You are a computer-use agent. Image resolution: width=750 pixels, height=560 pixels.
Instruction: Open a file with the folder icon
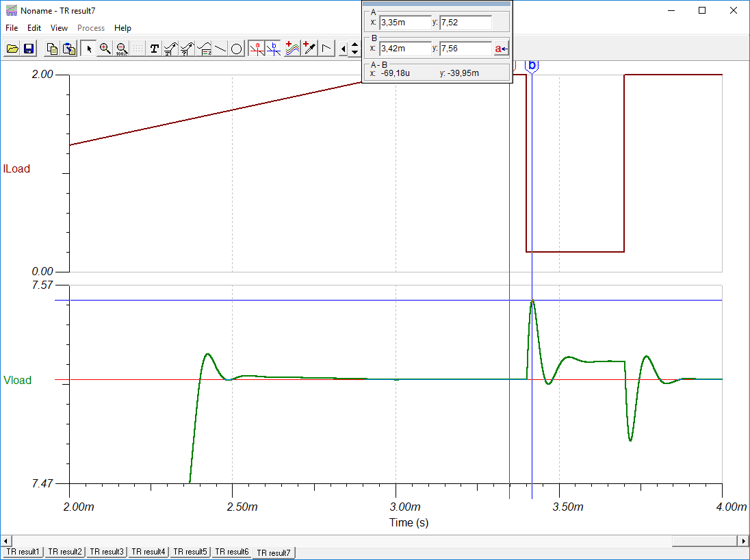pos(12,49)
